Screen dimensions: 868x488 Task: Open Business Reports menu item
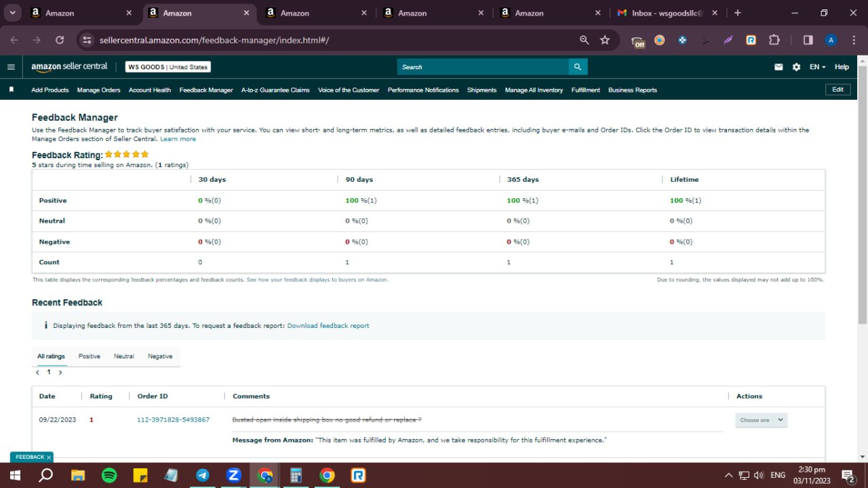(632, 90)
